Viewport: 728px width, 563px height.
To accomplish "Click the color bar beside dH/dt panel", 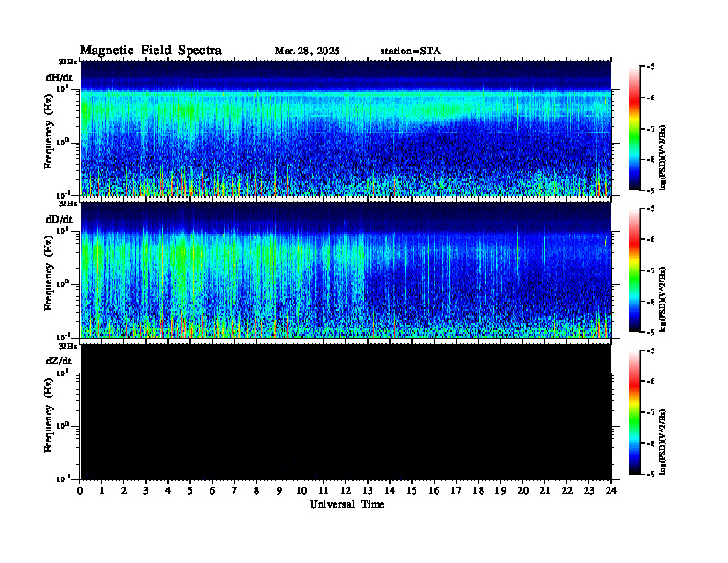I will pyautogui.click(x=634, y=129).
